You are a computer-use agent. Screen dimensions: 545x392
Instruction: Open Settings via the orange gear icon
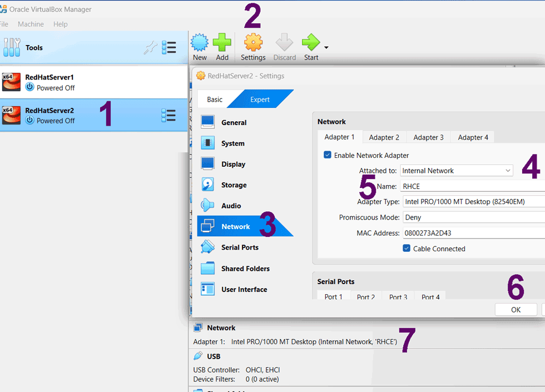(x=253, y=43)
